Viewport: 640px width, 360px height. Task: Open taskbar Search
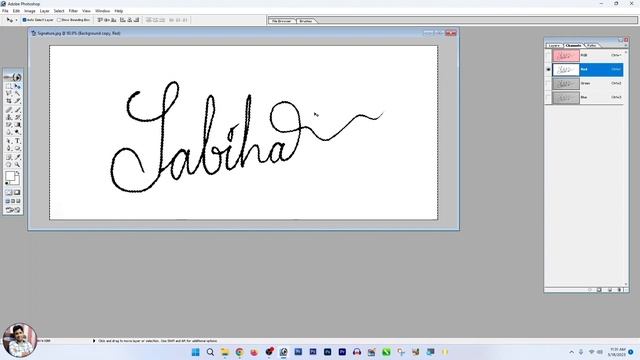210,352
